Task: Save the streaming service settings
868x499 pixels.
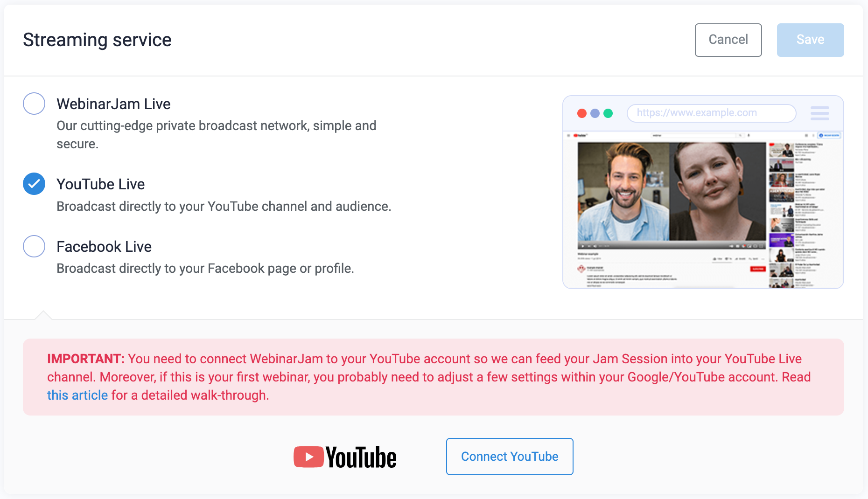Action: point(810,40)
